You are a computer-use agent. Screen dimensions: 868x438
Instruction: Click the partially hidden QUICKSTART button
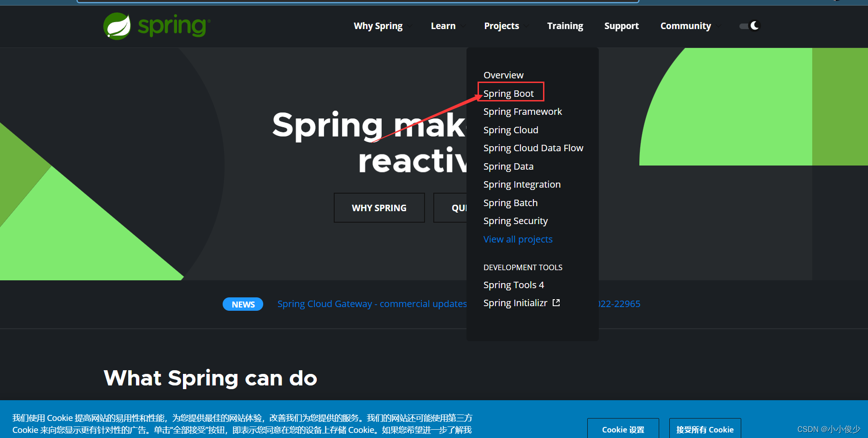450,208
